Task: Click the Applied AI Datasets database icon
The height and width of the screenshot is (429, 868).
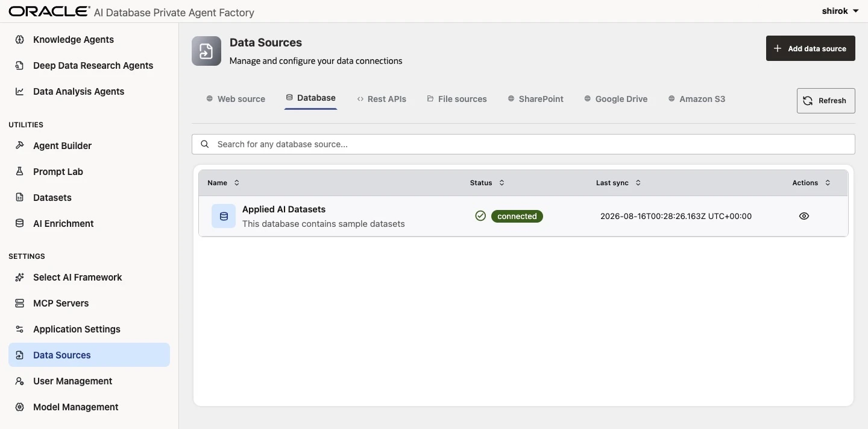Action: 224,216
